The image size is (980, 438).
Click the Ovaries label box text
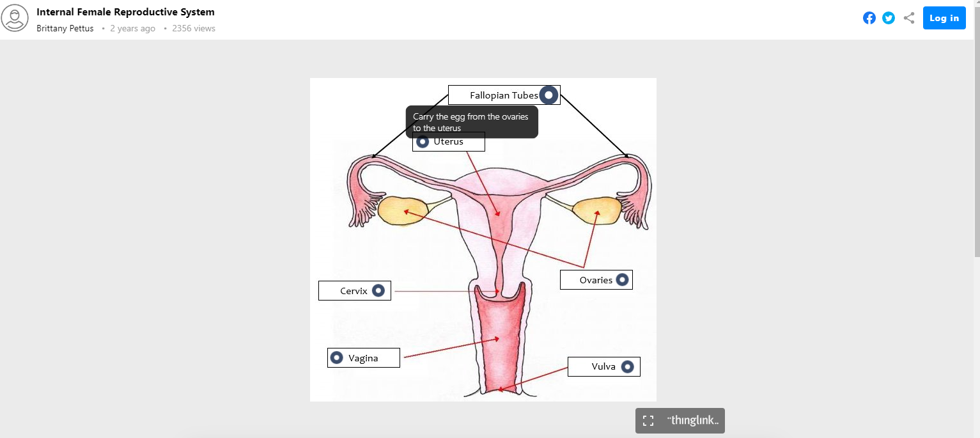596,280
